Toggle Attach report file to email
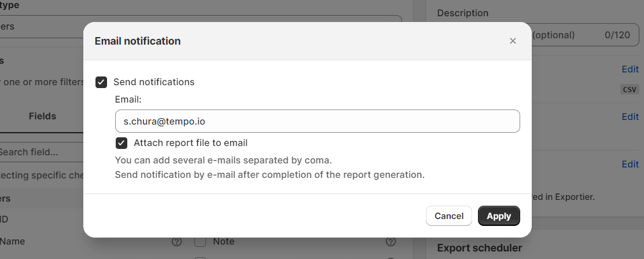This screenshot has height=259, width=644. tap(121, 143)
